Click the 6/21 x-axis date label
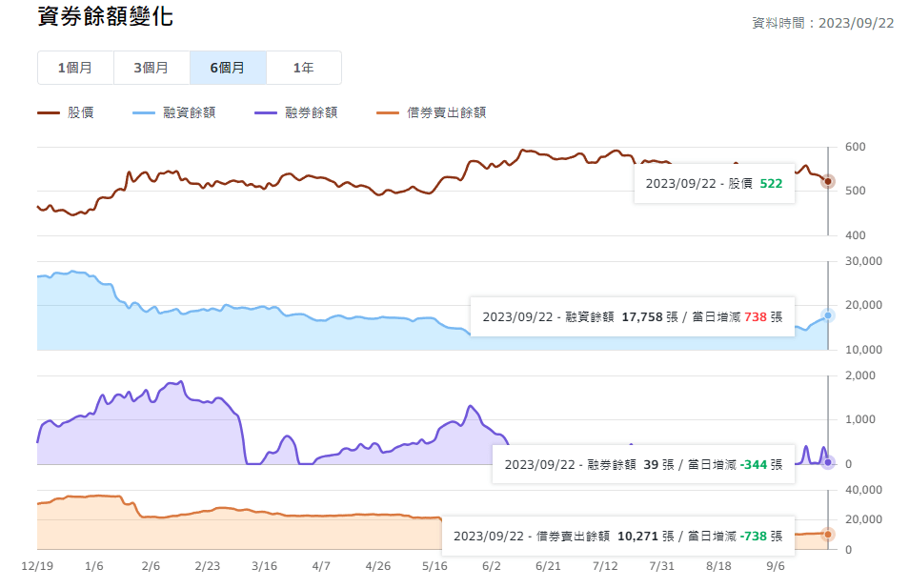Screen dimensions: 909x588 coord(549,566)
